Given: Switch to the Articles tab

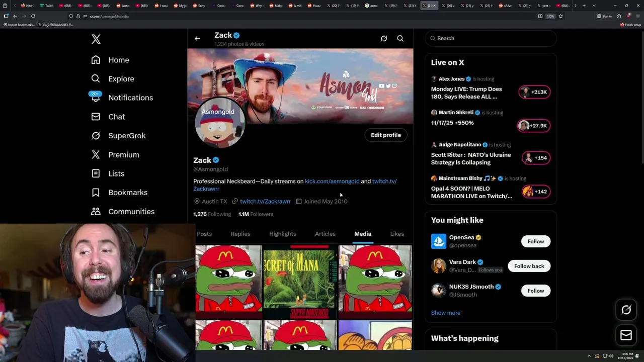Looking at the screenshot, I should click(x=325, y=234).
